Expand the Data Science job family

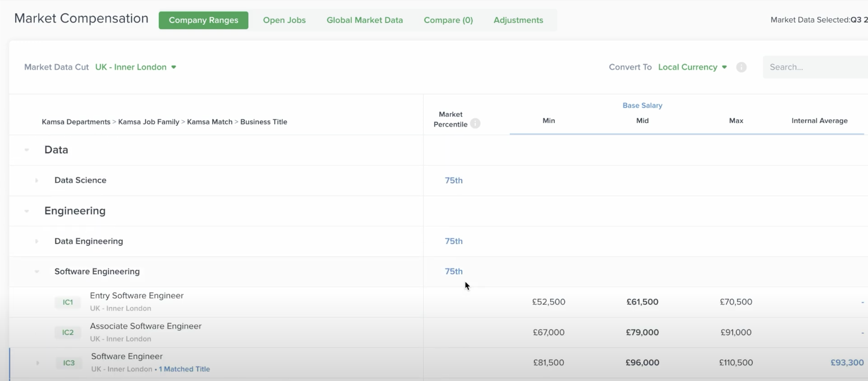pos(37,180)
